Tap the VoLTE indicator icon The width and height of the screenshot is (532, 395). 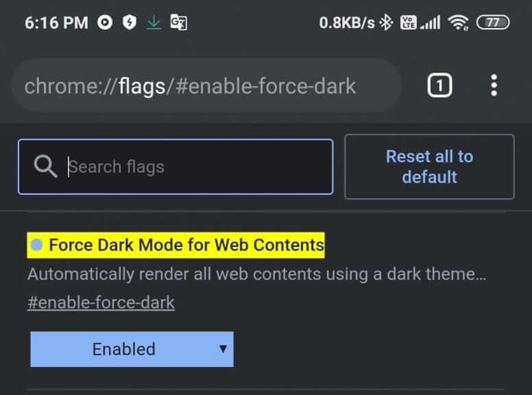pyautogui.click(x=408, y=23)
